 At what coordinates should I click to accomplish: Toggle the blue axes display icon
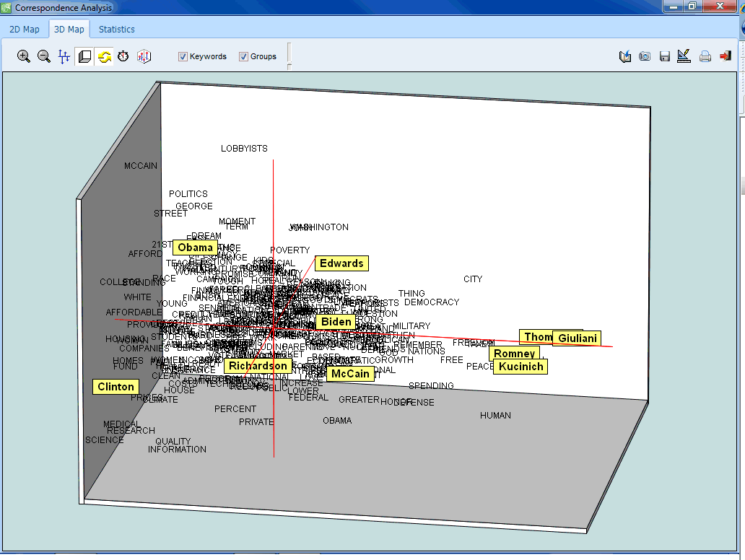pos(64,56)
